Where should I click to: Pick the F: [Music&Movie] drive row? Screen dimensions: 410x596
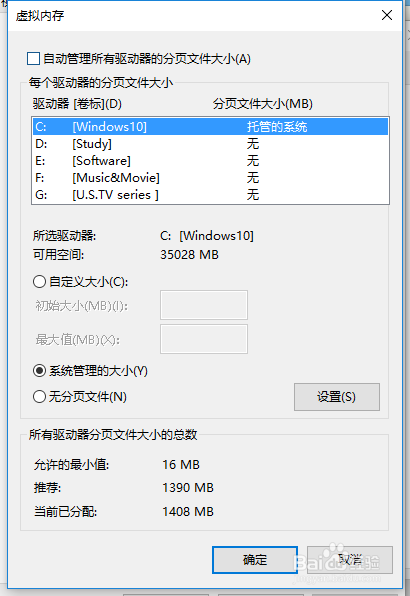coord(211,178)
